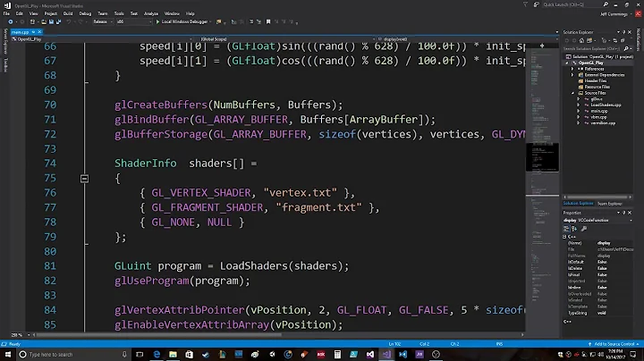Open the OpenGL_Play project scope dropdown
The image size is (644, 361).
tap(102, 39)
